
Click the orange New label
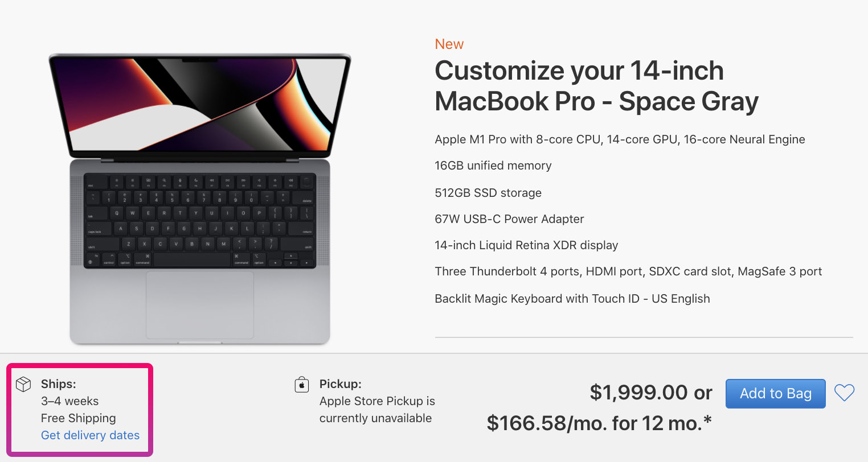[x=449, y=44]
